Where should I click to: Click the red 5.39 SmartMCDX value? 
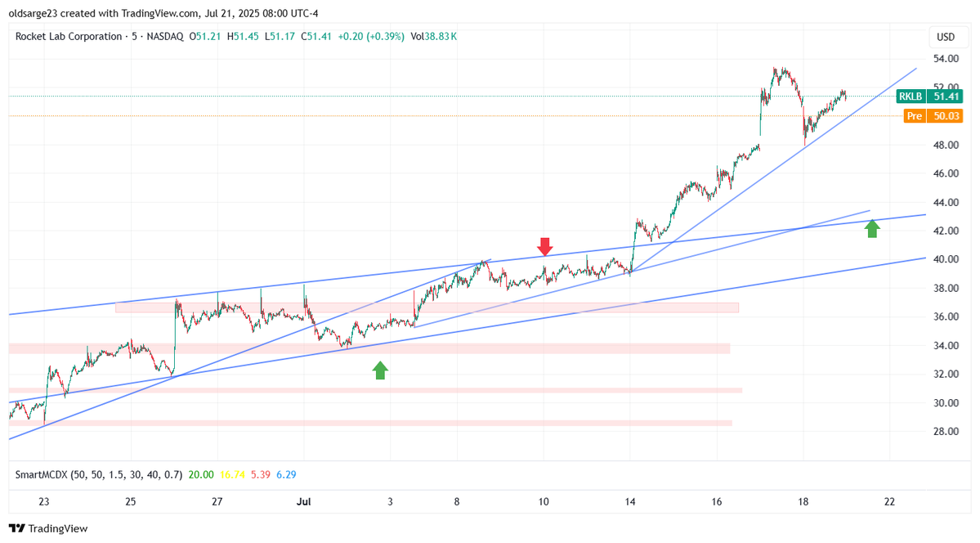(x=261, y=475)
